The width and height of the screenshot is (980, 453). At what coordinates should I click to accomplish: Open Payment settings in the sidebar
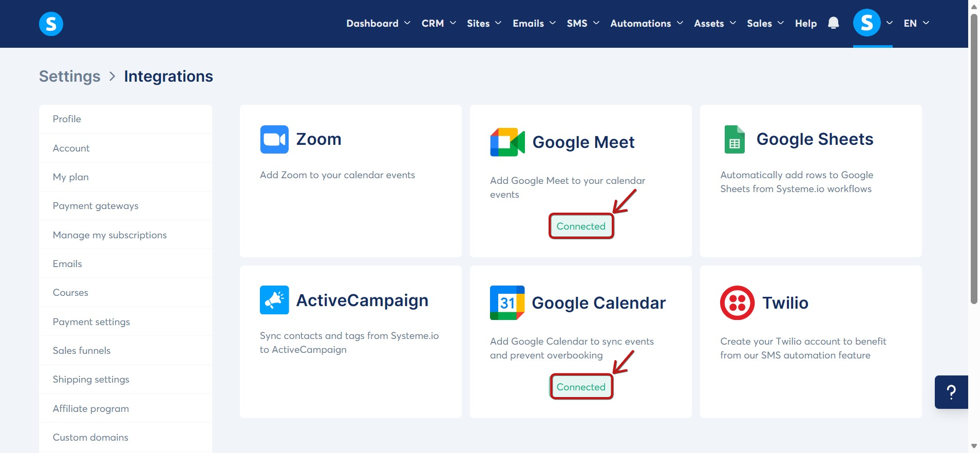(x=125, y=322)
